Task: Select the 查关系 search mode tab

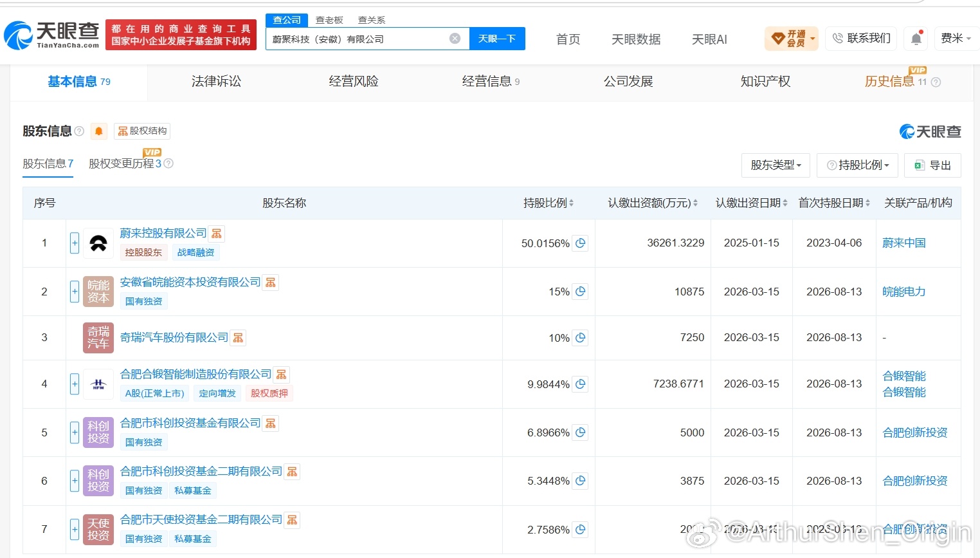Action: click(372, 20)
